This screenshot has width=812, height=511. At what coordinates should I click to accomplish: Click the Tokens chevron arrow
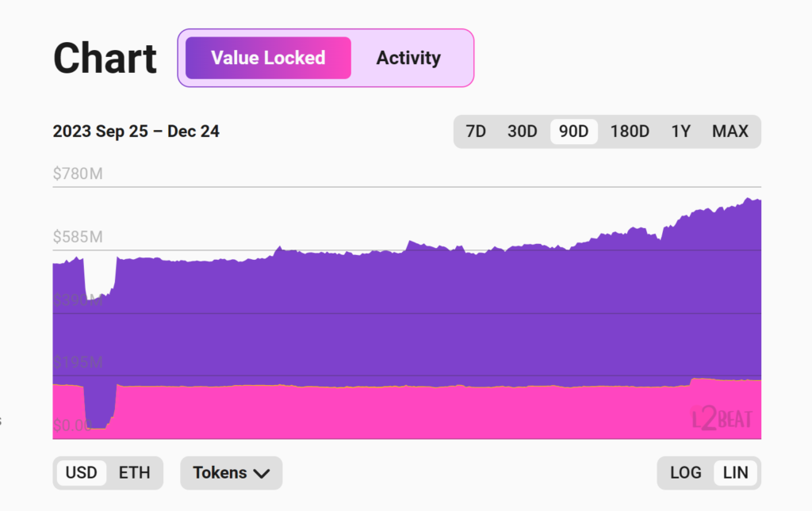[262, 474]
